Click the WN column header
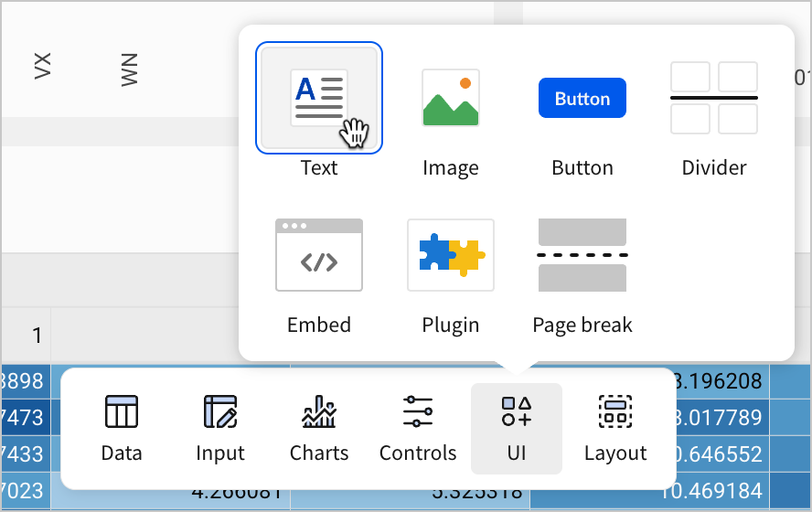This screenshot has width=812, height=512. pos(129,69)
